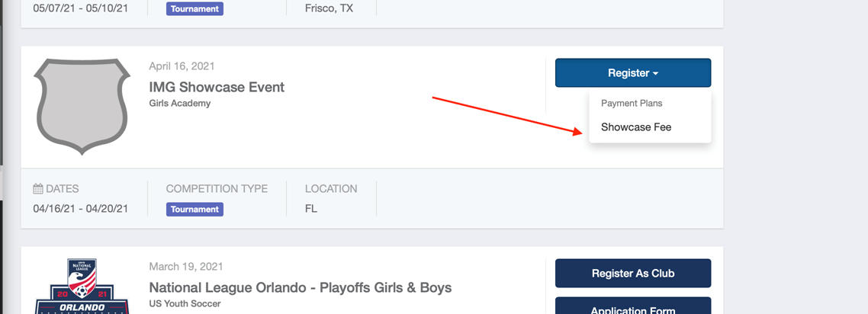
Task: Open the IMG Showcase Event title
Action: pos(217,88)
